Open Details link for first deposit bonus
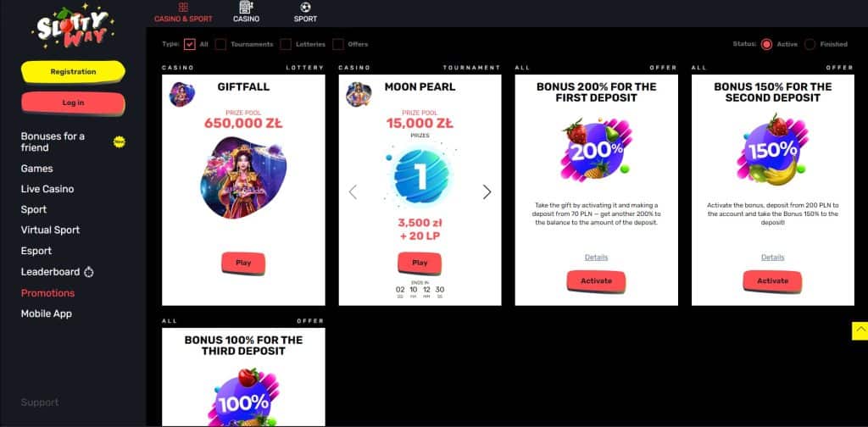The image size is (868, 427). pos(596,258)
